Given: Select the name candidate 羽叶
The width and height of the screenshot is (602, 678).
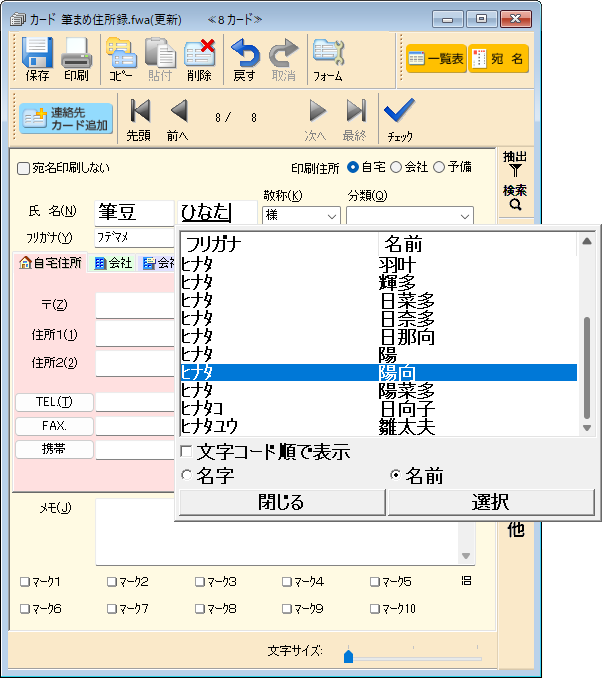Looking at the screenshot, I should pyautogui.click(x=378, y=264).
